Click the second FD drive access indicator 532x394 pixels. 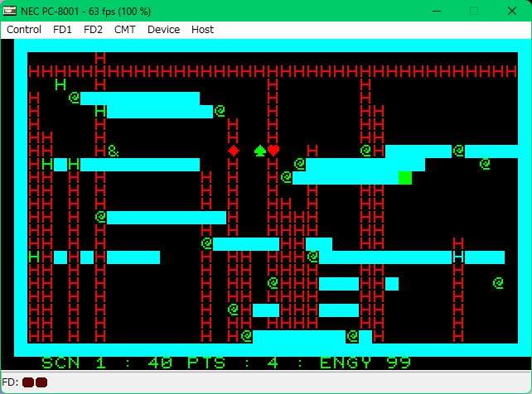click(41, 382)
